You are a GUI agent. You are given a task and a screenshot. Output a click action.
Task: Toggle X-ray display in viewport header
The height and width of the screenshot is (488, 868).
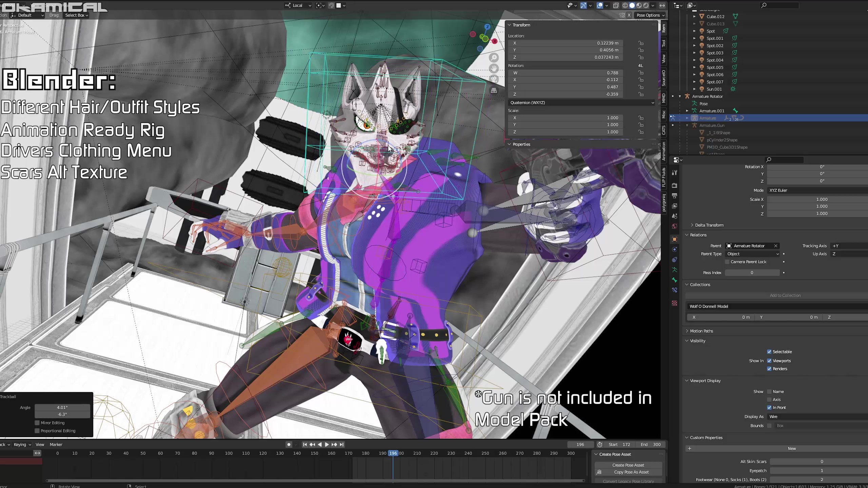coord(616,5)
